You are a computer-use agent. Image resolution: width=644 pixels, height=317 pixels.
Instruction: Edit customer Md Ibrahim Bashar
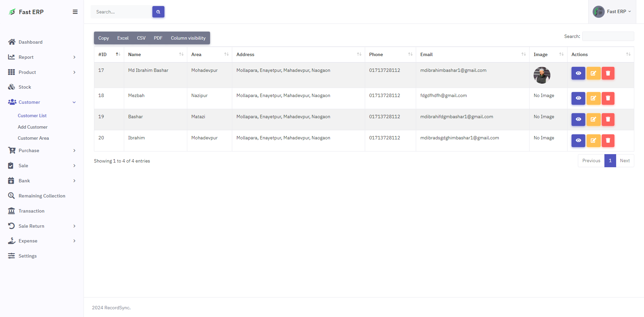[x=593, y=73]
